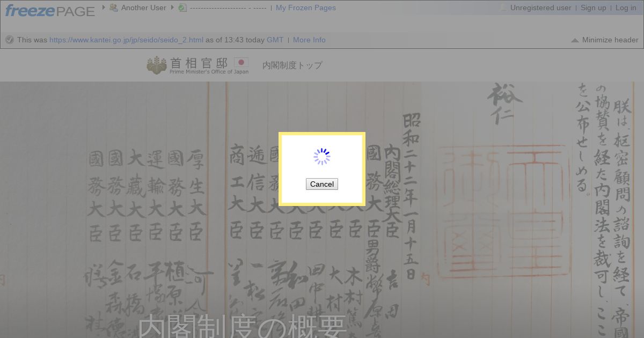The image size is (644, 338).
Task: Open the Another User breadcrumb
Action: coord(144,8)
